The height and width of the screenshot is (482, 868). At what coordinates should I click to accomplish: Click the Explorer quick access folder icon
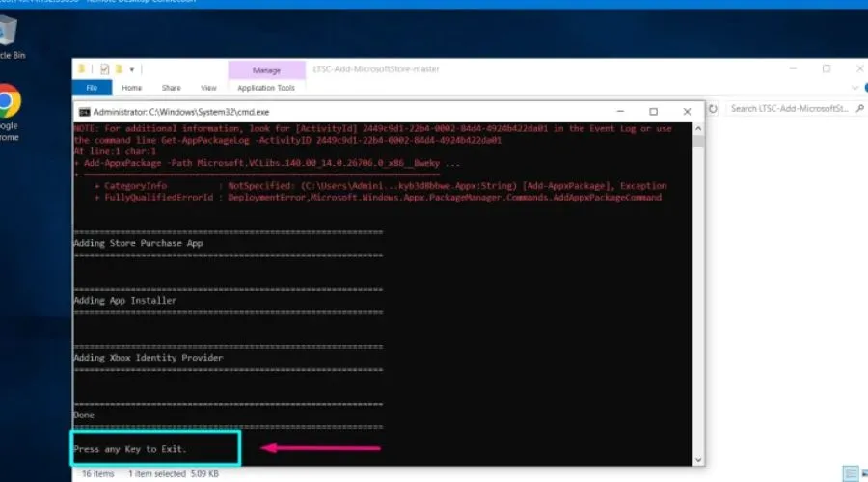pyautogui.click(x=83, y=69)
